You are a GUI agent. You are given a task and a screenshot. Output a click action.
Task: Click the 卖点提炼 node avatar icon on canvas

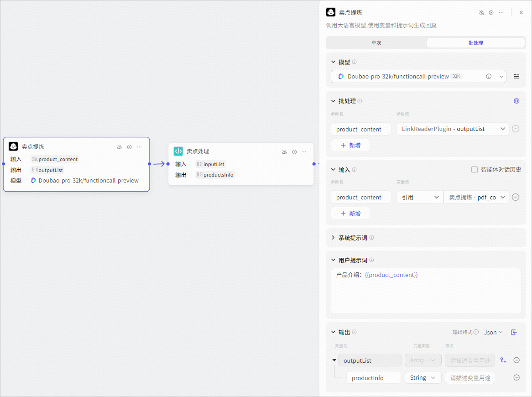click(x=13, y=146)
